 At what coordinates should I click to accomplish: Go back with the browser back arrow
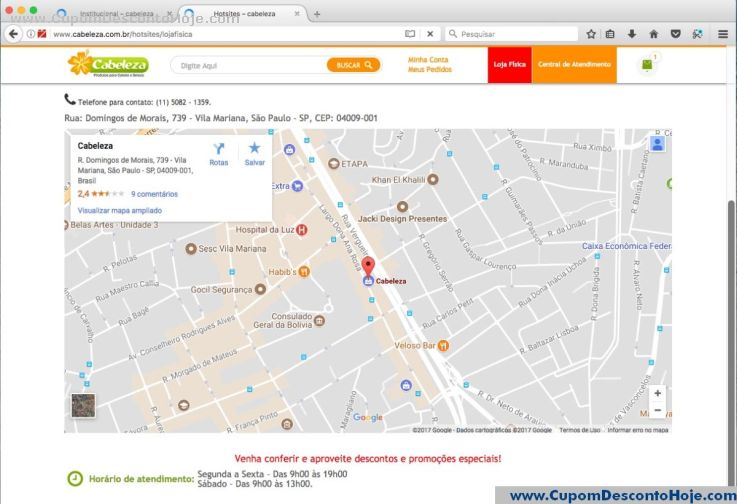point(13,34)
